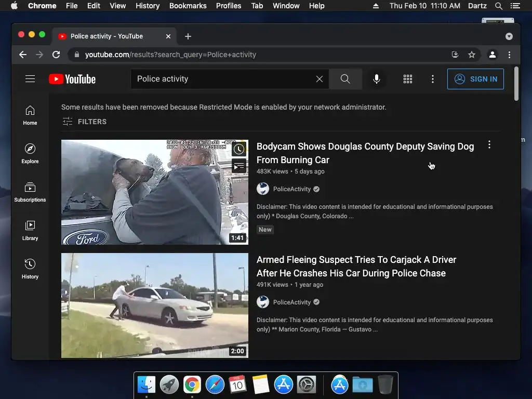Viewport: 532px width, 399px height.
Task: Open the Apple menu
Action: 14,6
